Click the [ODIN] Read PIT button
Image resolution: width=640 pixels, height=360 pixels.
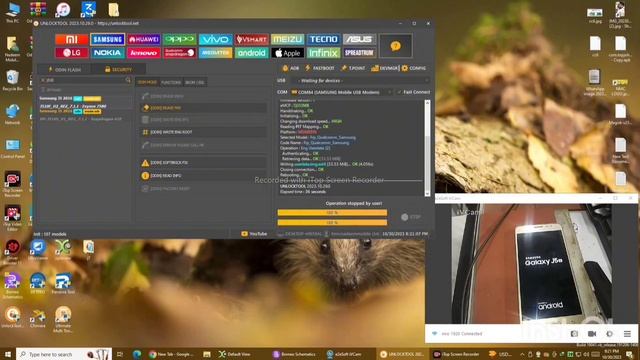(x=203, y=108)
